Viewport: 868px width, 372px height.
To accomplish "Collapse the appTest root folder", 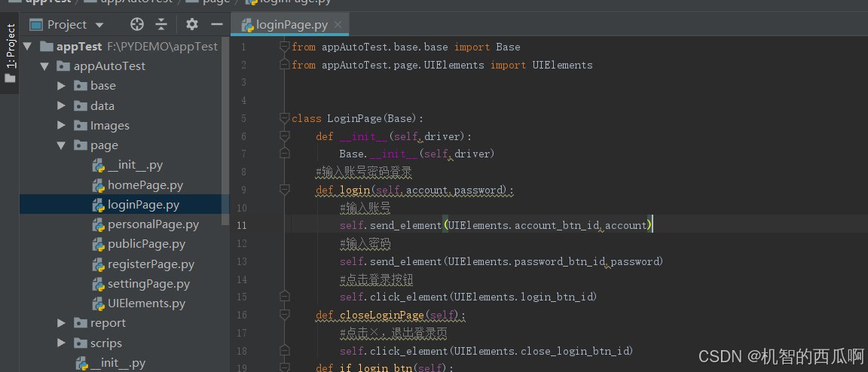I will (x=27, y=47).
